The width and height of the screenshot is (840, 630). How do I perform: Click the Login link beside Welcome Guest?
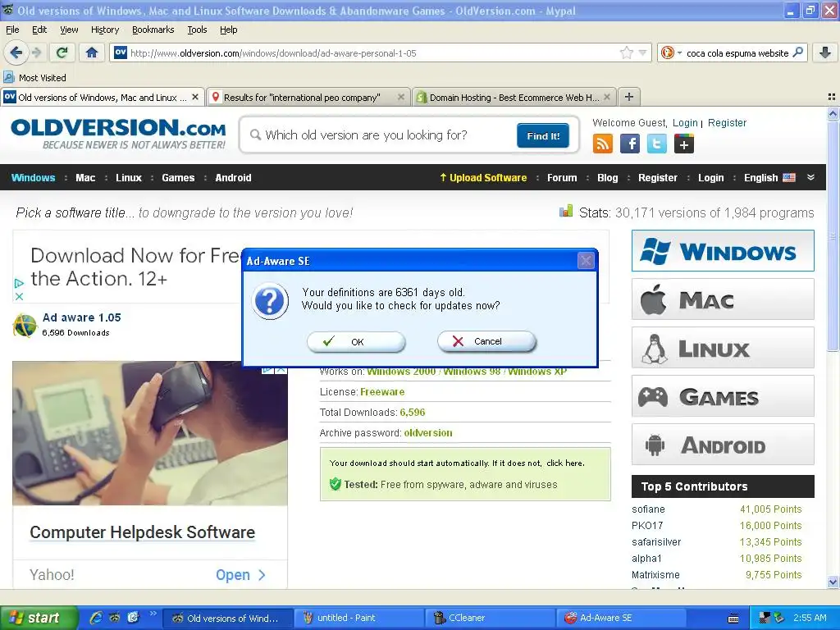(x=685, y=123)
